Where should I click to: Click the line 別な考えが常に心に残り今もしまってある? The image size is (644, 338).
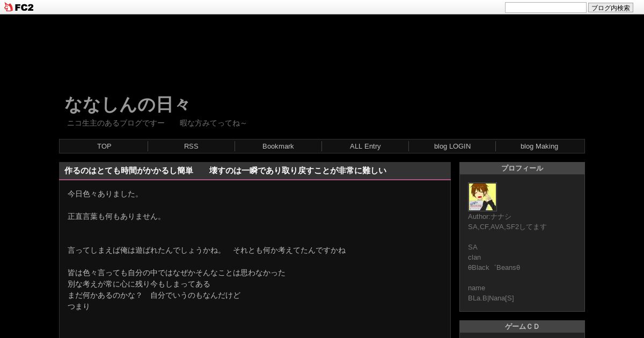coord(139,284)
